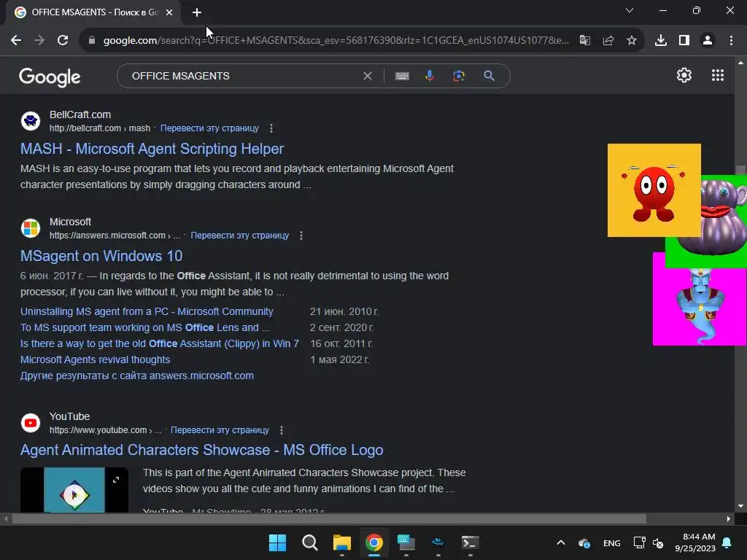Image resolution: width=747 pixels, height=560 pixels.
Task: Open Microsoft Agents revival thoughts link
Action: 96,359
